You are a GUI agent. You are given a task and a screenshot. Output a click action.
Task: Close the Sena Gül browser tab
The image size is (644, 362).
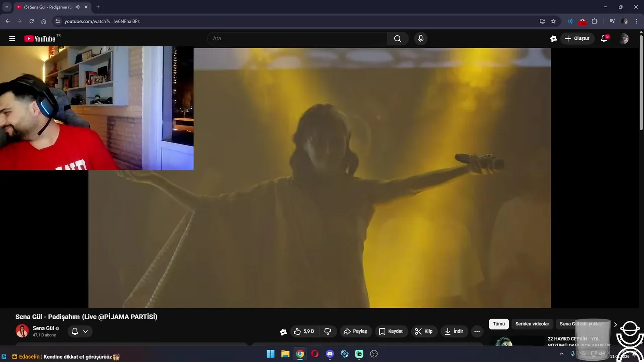click(86, 7)
